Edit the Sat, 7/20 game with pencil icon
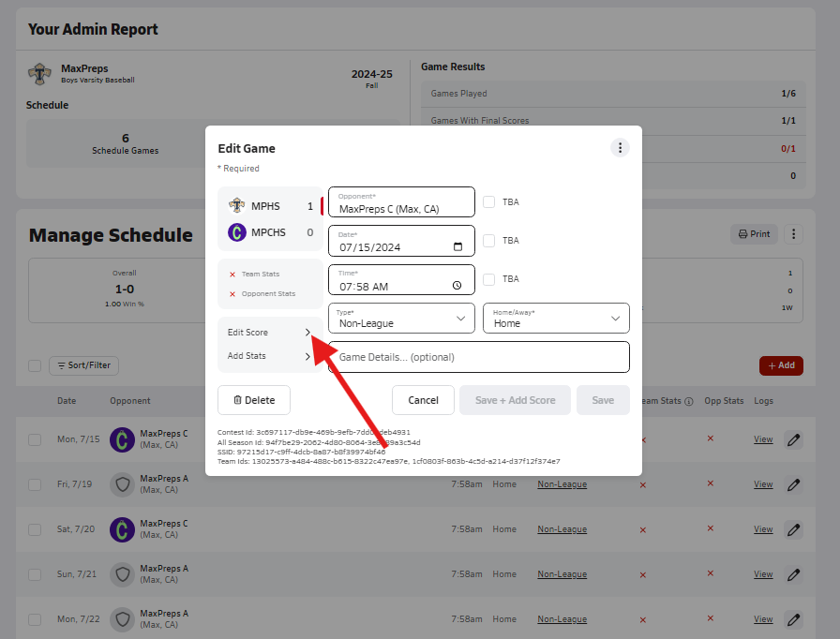This screenshot has width=840, height=639. pyautogui.click(x=793, y=529)
